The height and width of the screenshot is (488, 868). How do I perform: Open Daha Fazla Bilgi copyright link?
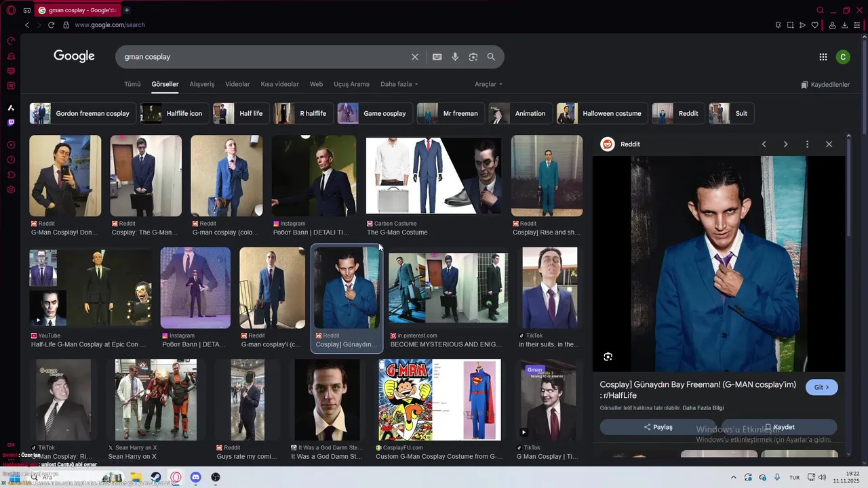tap(703, 408)
